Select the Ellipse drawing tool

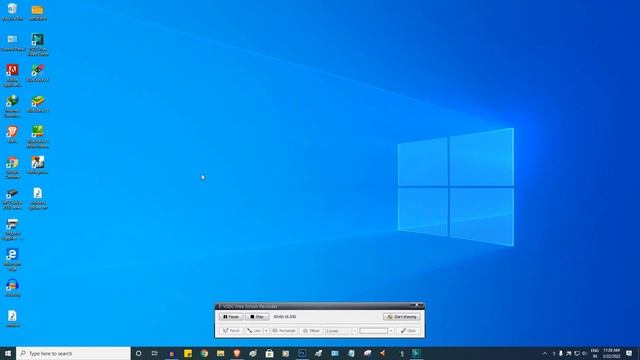point(311,331)
